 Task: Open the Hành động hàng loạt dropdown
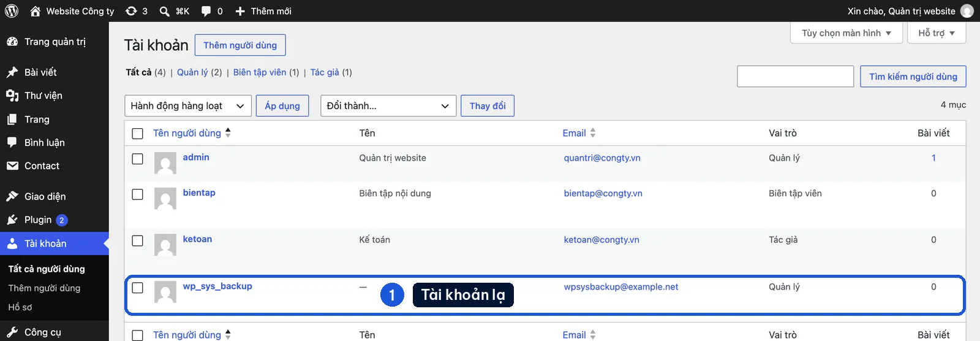(x=188, y=105)
